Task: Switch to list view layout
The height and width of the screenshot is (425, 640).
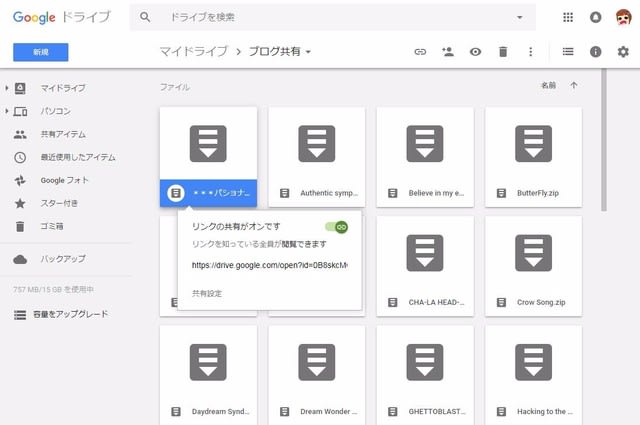Action: pyautogui.click(x=568, y=51)
